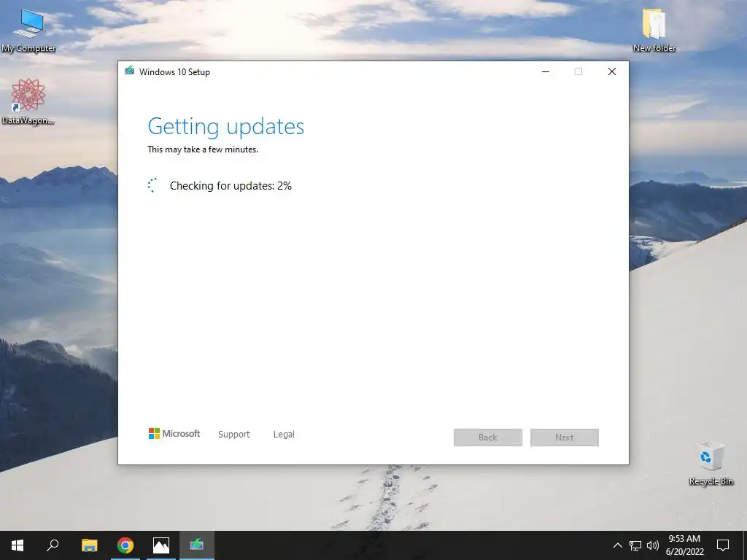Open the Support link
This screenshot has width=747, height=560.
(234, 435)
